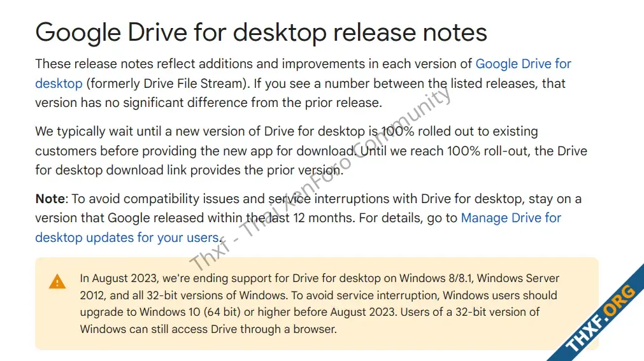The width and height of the screenshot is (644, 361).
Task: Click the bold "Note" label
Action: coord(50,199)
